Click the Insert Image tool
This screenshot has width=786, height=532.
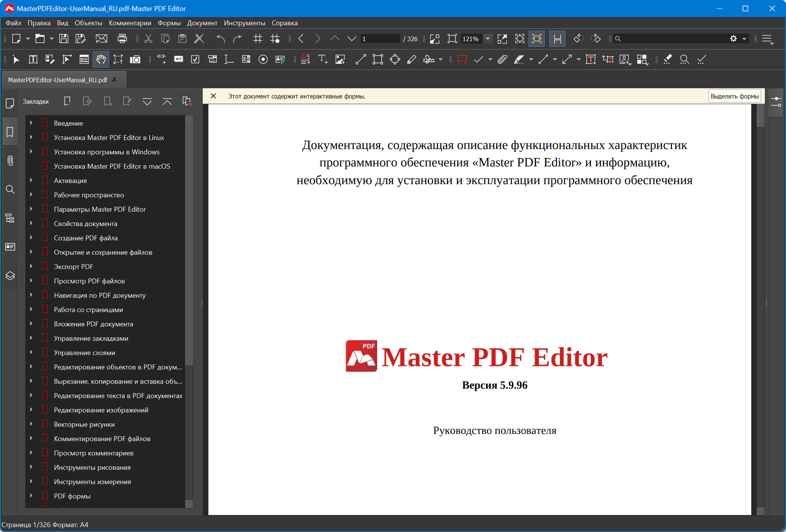340,60
